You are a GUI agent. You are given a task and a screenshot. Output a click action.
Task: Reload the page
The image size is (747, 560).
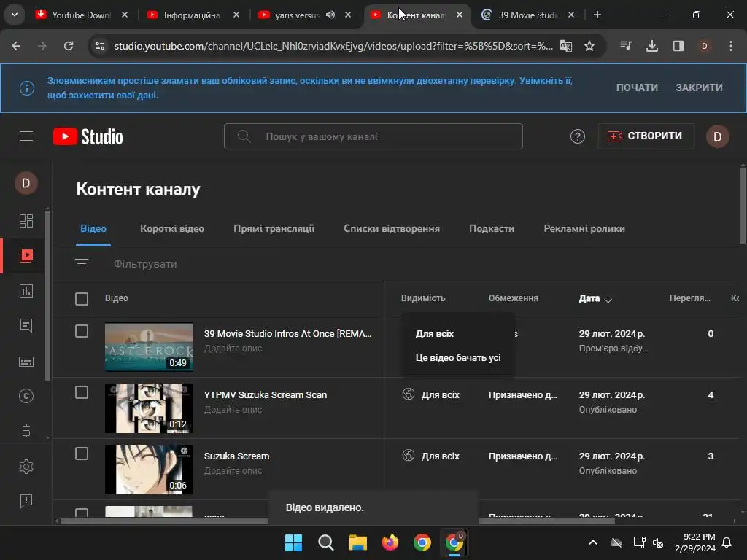(69, 46)
